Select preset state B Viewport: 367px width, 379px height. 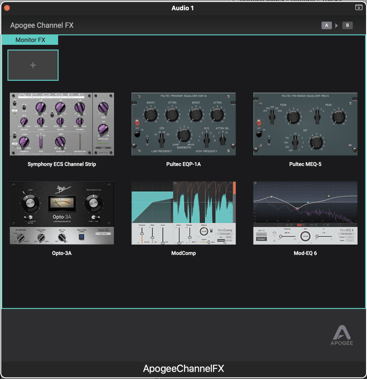347,25
